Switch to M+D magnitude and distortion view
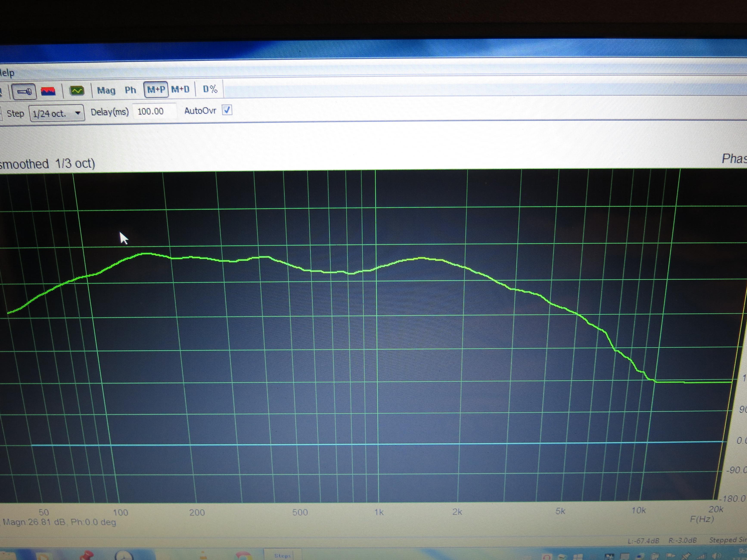Image resolution: width=747 pixels, height=560 pixels. (x=180, y=89)
